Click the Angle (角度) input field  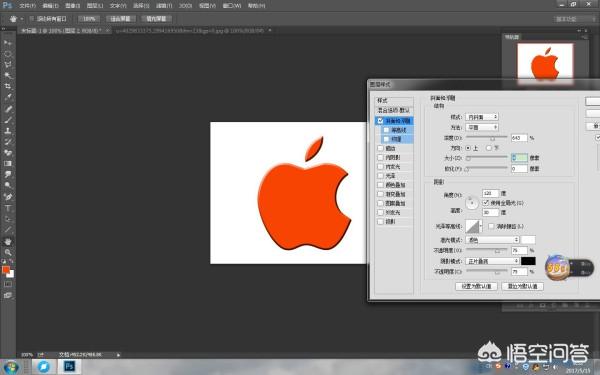[x=490, y=193]
